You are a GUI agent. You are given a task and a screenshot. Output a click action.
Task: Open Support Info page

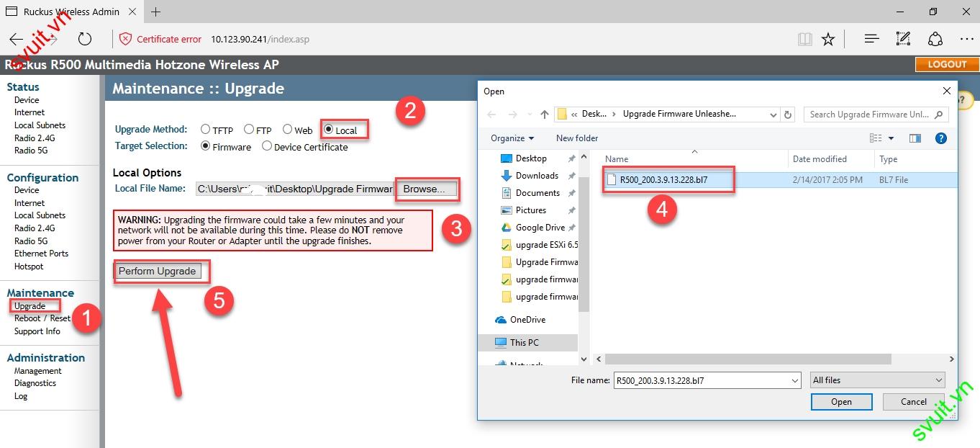37,331
